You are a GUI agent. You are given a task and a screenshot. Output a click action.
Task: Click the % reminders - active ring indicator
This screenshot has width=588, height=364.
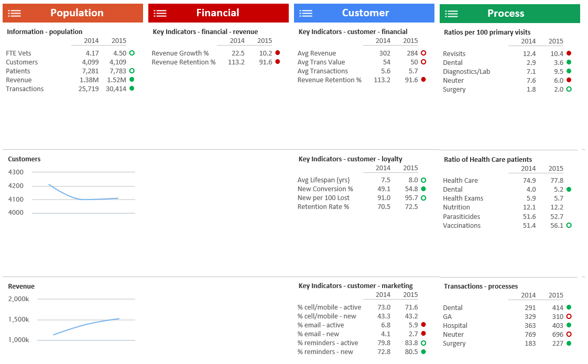[x=423, y=343]
